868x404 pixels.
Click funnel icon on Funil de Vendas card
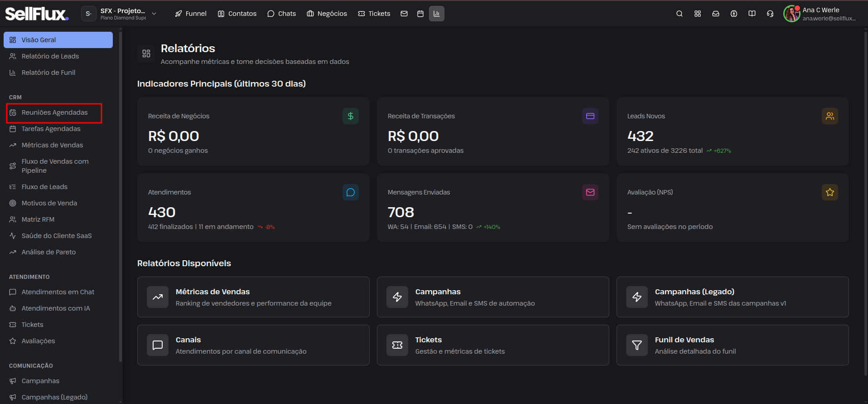click(637, 346)
